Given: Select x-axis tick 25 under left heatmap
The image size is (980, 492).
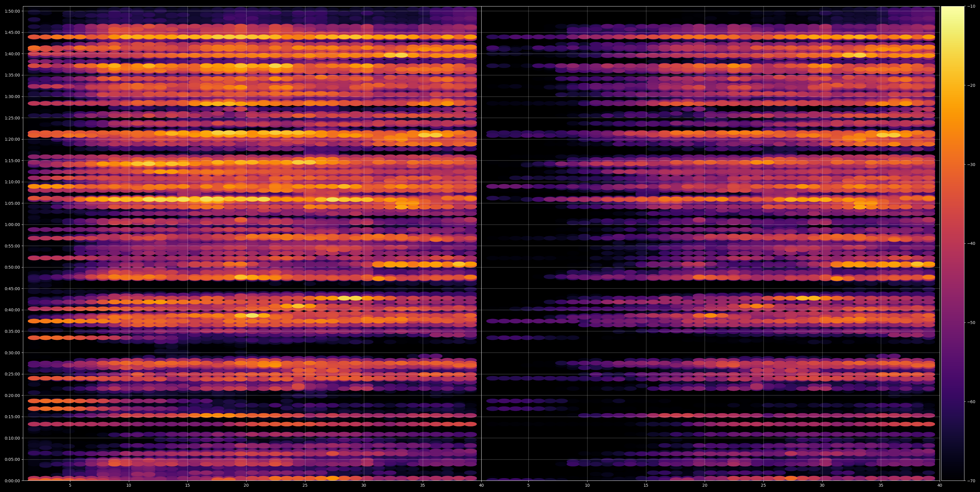Looking at the screenshot, I should click(305, 486).
